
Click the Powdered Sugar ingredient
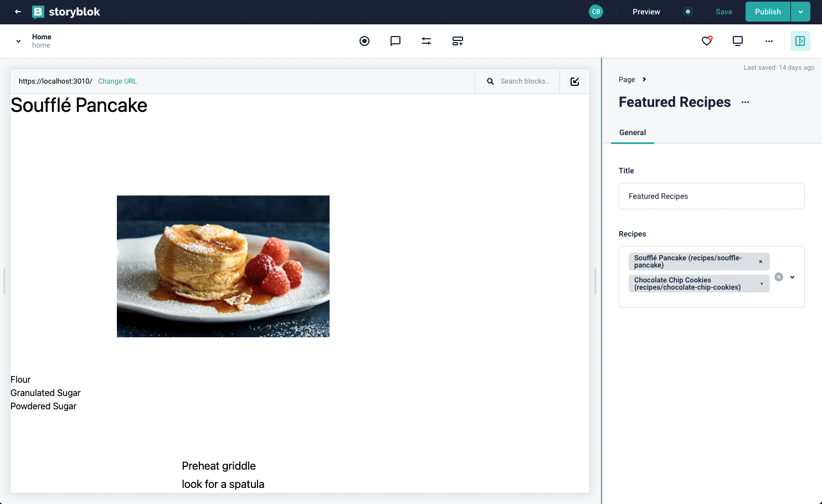coord(43,406)
